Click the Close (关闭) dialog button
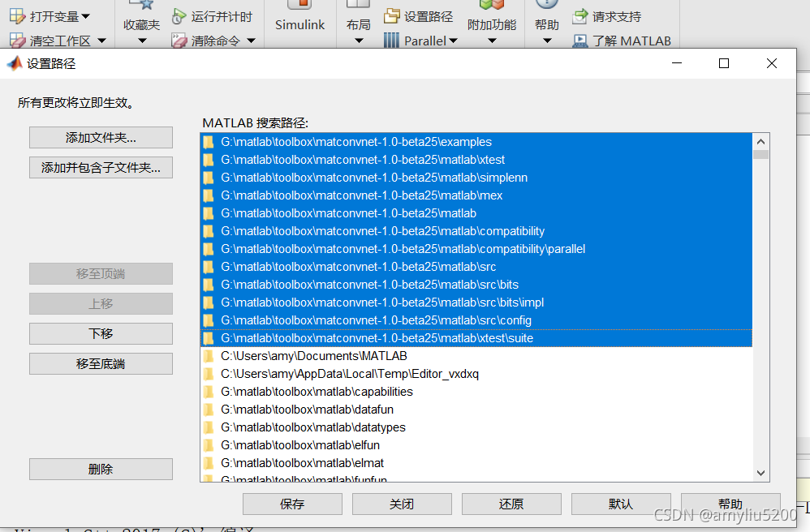Screen dimensions: 810x532 (402, 504)
